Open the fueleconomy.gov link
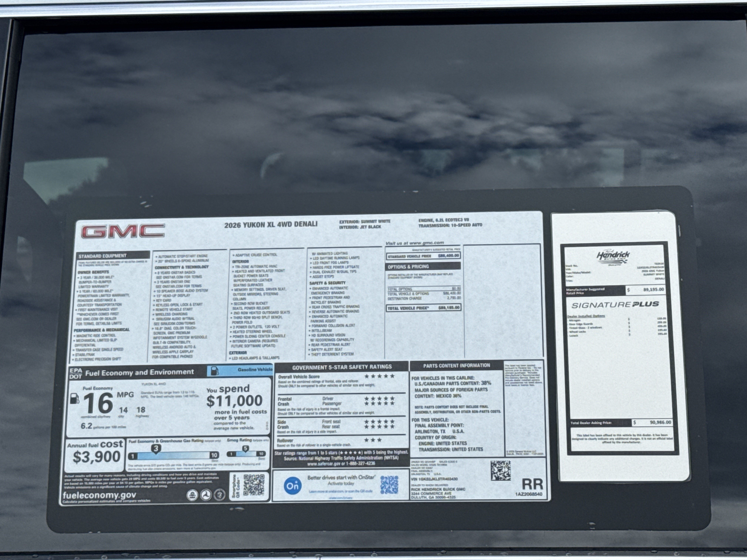747x560 pixels. click(x=99, y=495)
